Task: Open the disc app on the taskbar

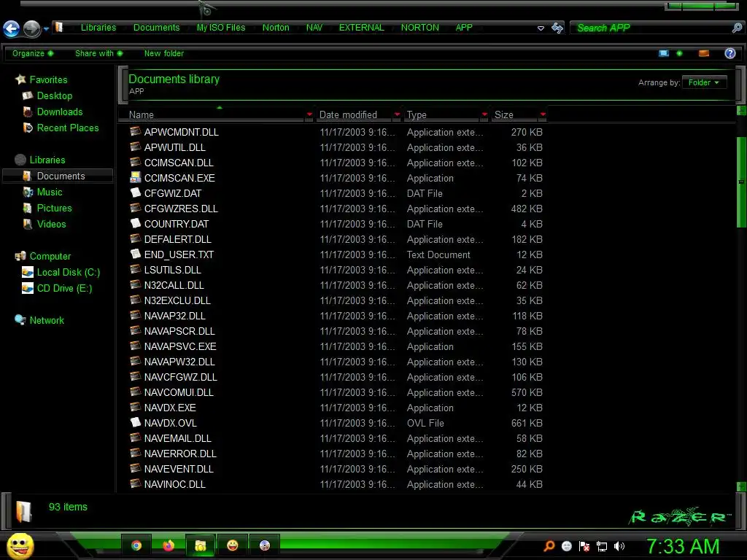Action: 264,545
